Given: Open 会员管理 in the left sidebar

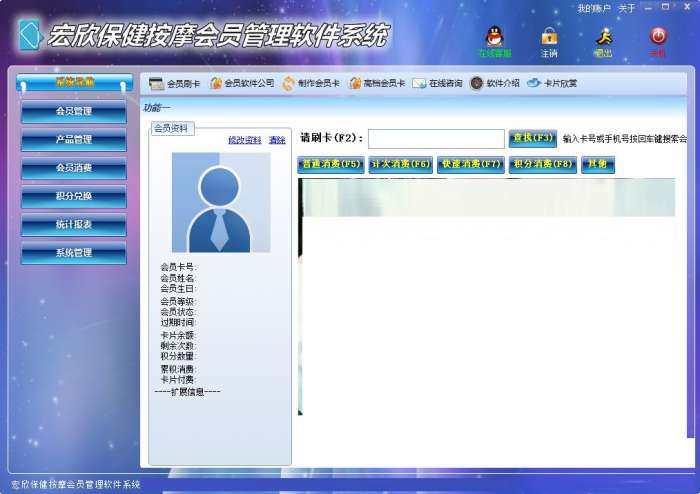Looking at the screenshot, I should 74,112.
